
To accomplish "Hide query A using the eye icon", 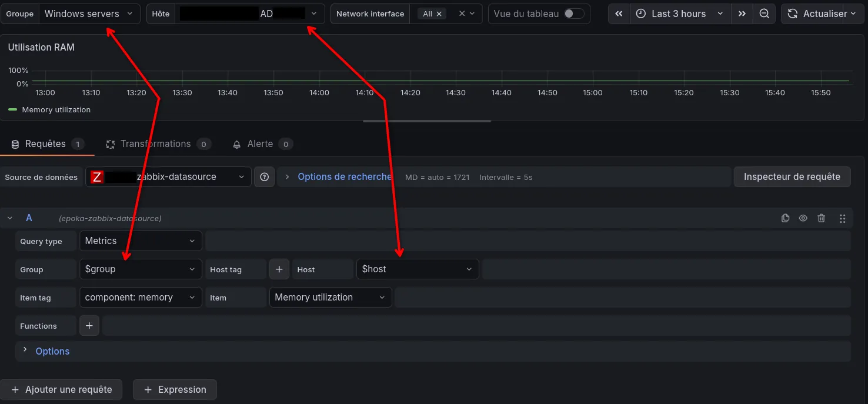I will point(803,218).
